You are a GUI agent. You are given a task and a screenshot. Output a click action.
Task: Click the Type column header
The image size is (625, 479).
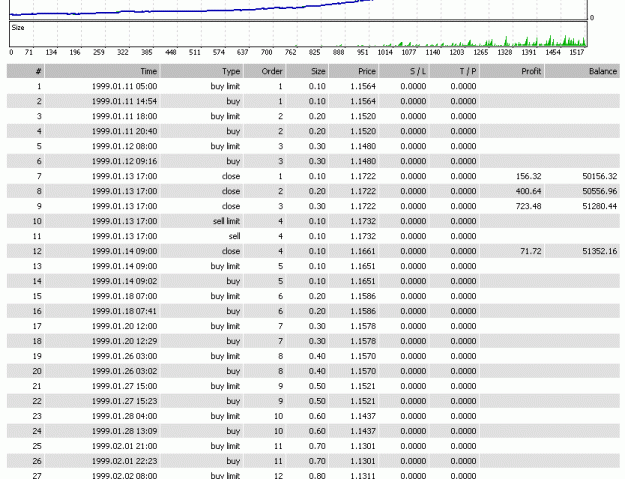tap(202, 71)
